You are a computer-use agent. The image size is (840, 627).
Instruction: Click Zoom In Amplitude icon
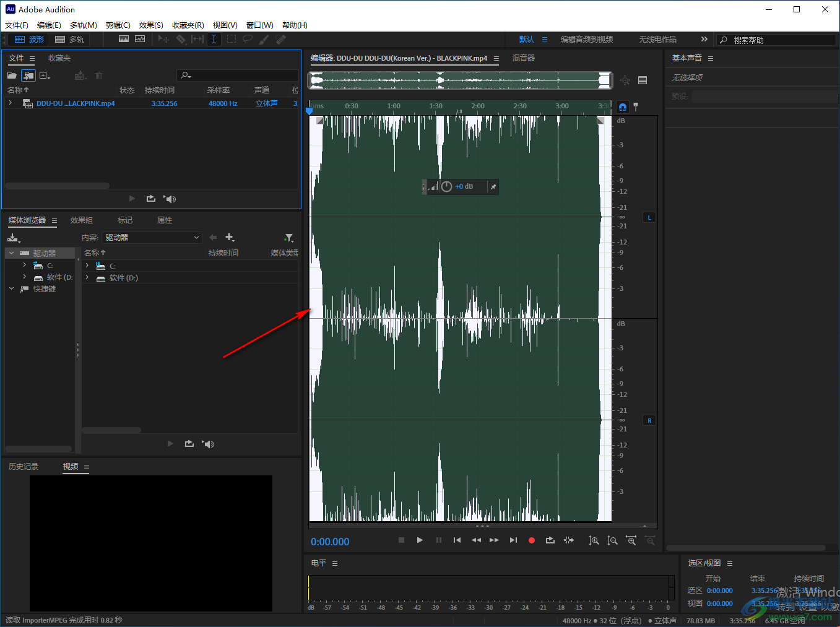594,540
